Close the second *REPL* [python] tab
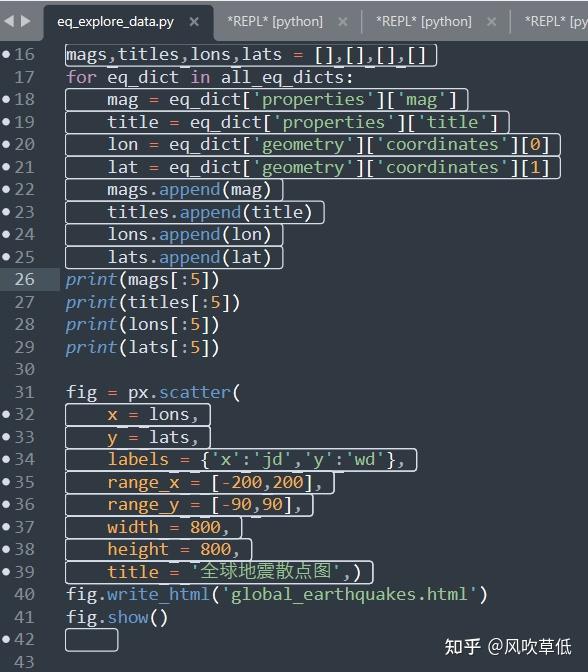This screenshot has height=672, width=588. (492, 21)
